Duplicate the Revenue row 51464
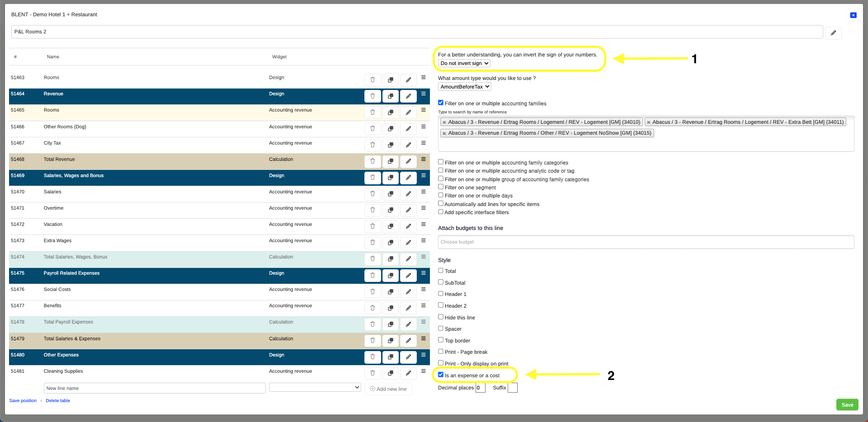This screenshot has height=422, width=868. 390,96
